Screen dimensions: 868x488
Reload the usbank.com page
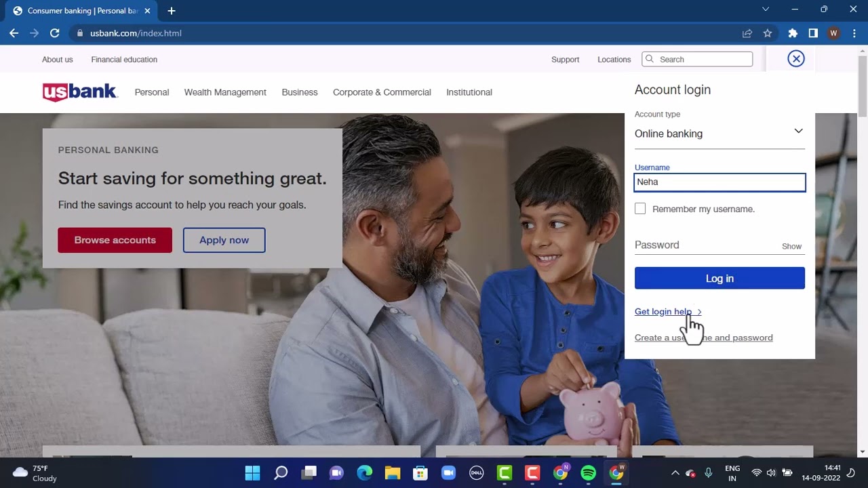tap(55, 33)
